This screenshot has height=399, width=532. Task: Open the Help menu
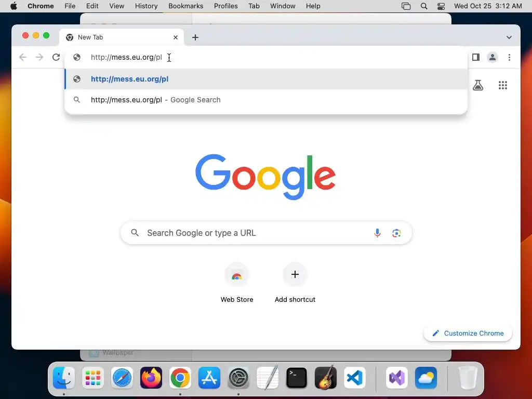pos(313,6)
